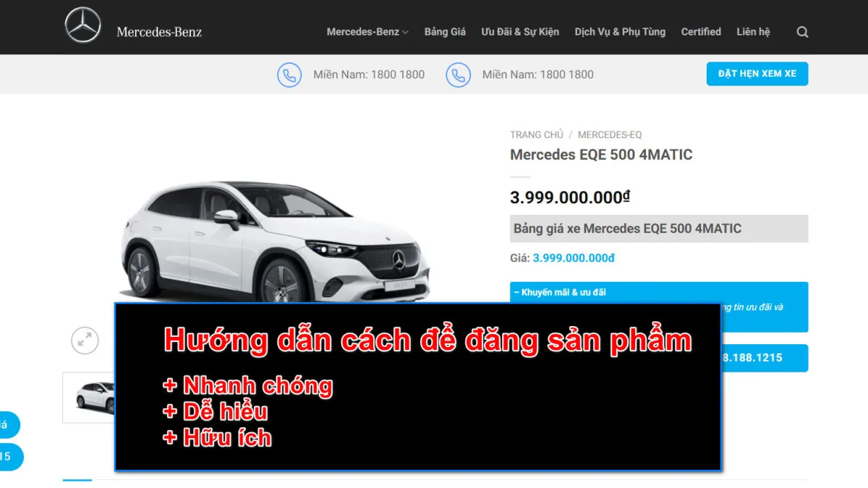The image size is (868, 488).
Task: Click the Mercedes-Benz star logo
Action: pos(83,25)
